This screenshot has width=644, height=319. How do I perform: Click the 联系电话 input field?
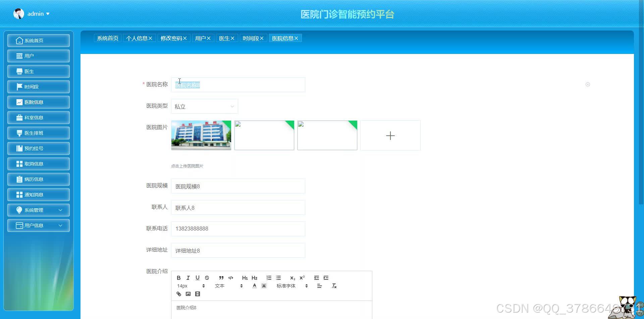(x=238, y=229)
